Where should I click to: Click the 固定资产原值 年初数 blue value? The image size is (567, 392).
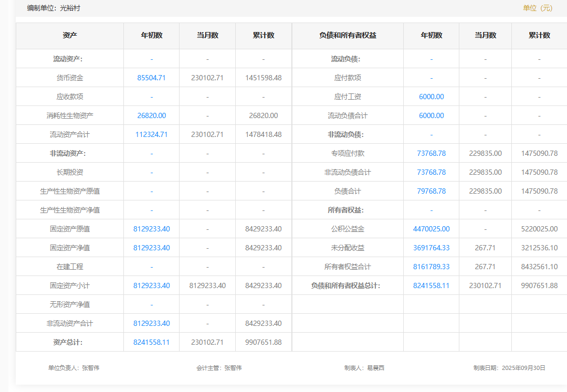151,229
